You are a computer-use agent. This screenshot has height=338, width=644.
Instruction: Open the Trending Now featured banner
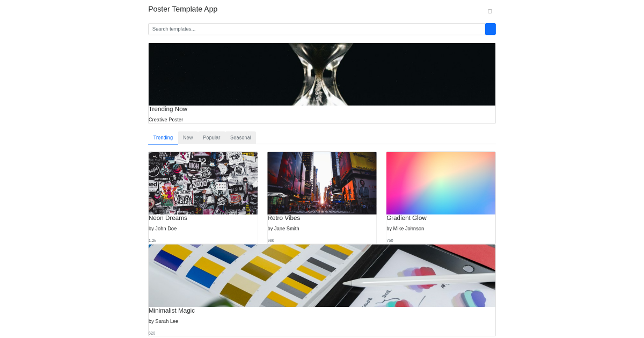click(322, 74)
